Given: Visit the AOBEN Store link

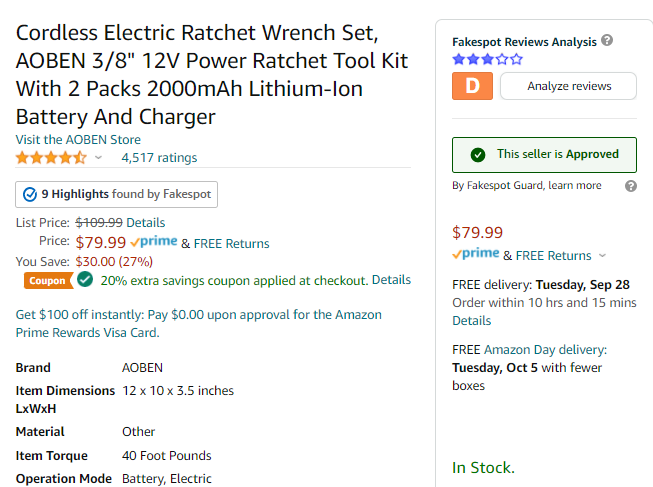Looking at the screenshot, I should pos(78,140).
